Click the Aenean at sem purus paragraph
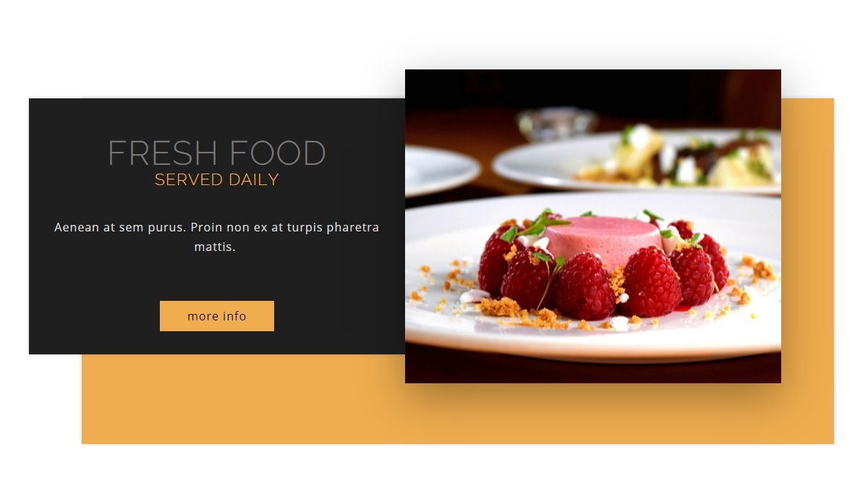Image resolution: width=868 pixels, height=499 pixels. [x=216, y=236]
